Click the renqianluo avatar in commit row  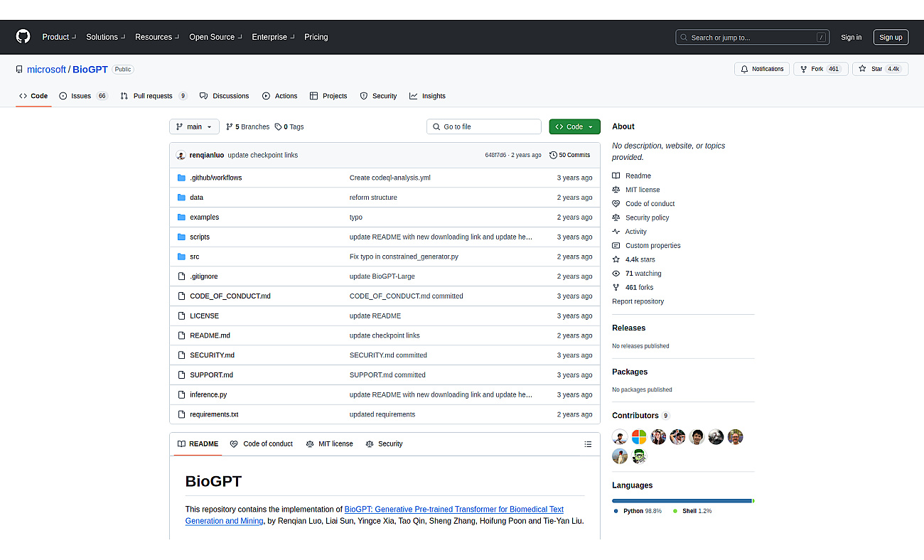point(181,155)
